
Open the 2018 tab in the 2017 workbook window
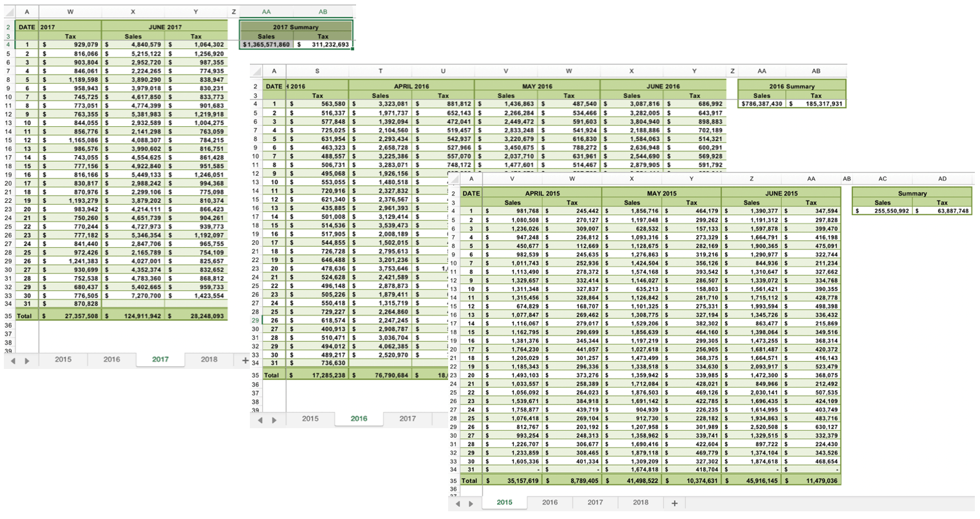coord(209,359)
